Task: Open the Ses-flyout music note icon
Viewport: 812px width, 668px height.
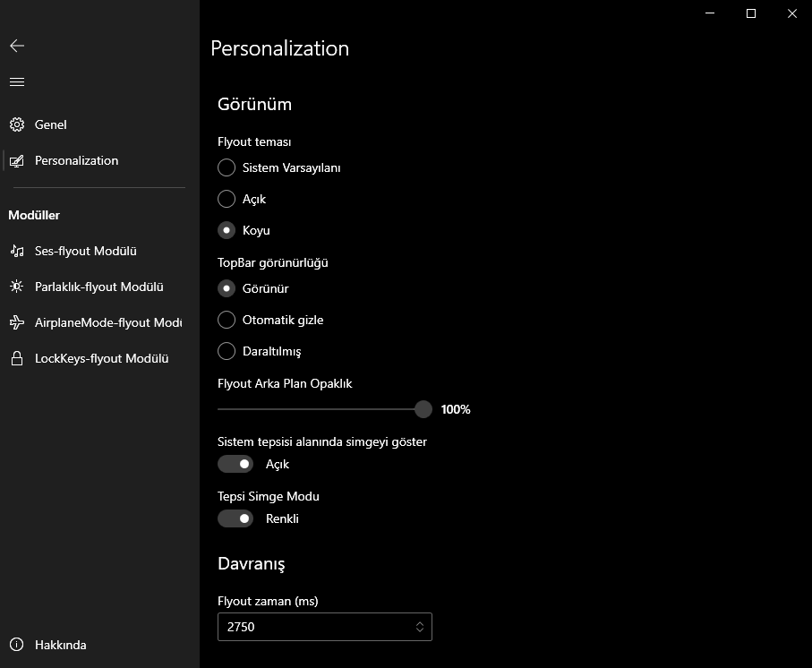Action: click(x=17, y=252)
